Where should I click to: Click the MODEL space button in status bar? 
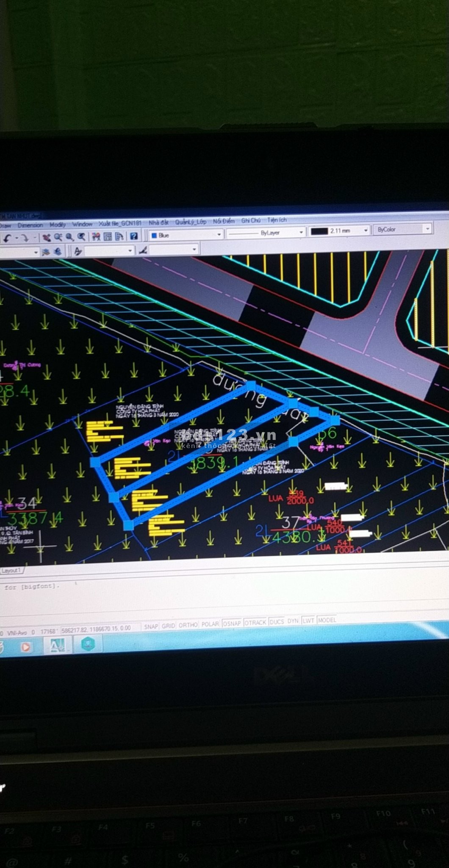(x=327, y=619)
